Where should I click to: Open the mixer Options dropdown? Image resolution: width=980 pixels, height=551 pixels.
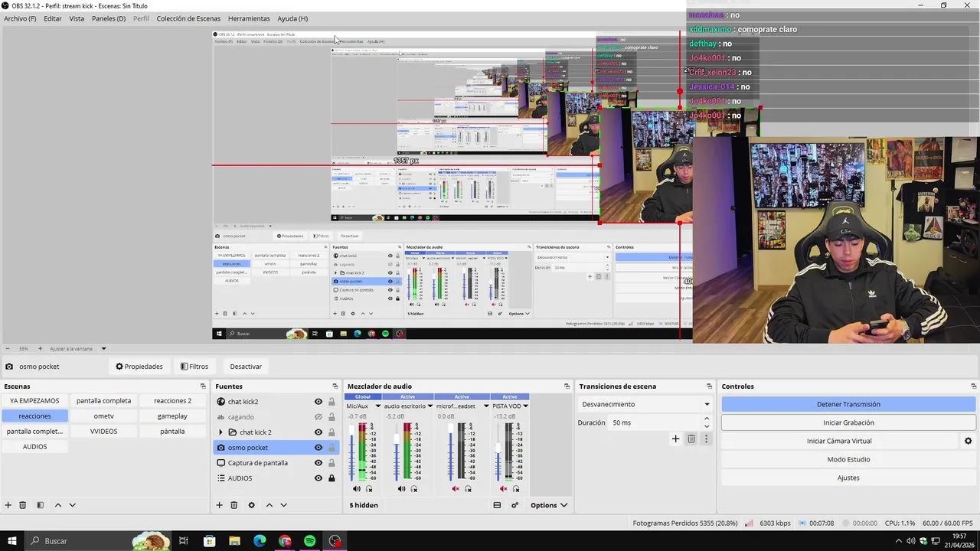click(549, 505)
